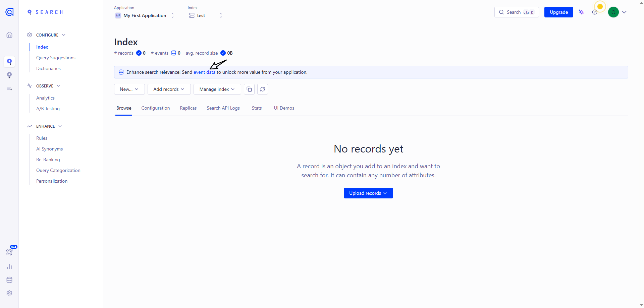Open the bar chart usage icon
This screenshot has height=308, width=644.
(9, 267)
